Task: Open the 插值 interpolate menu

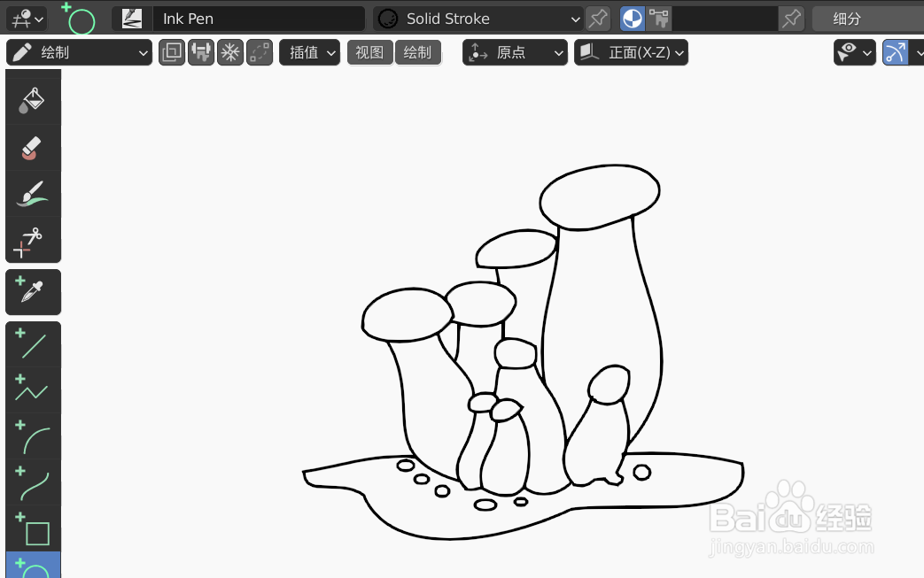Action: (x=309, y=52)
